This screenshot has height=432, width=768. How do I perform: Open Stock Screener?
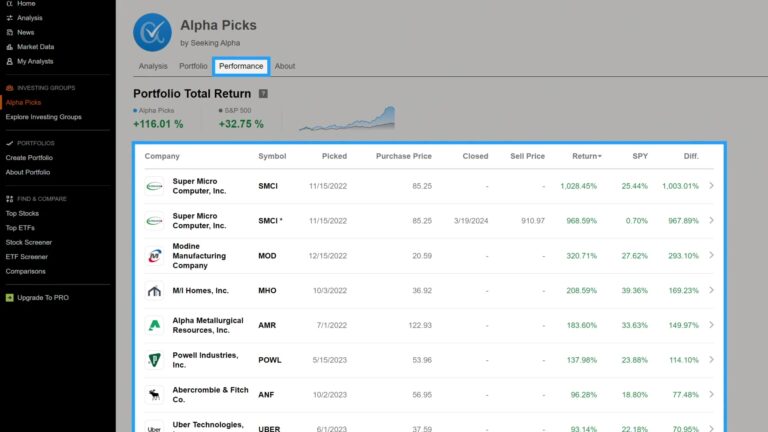coord(28,242)
